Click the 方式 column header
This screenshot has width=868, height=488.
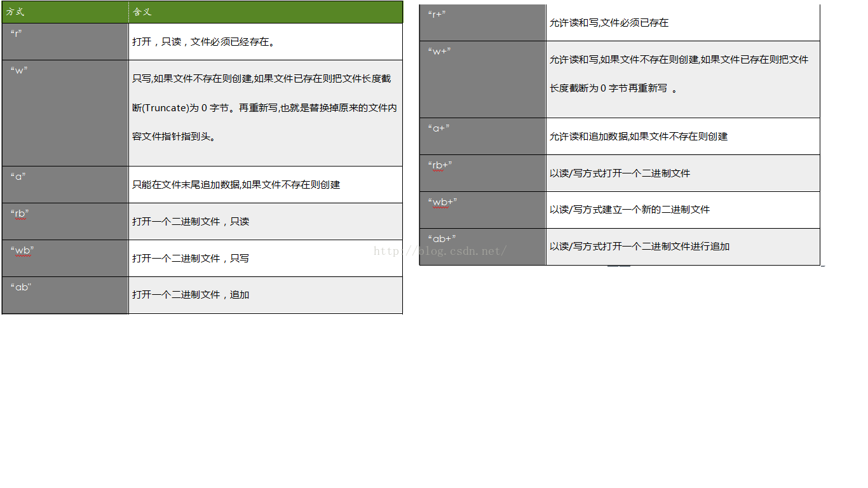click(x=65, y=12)
